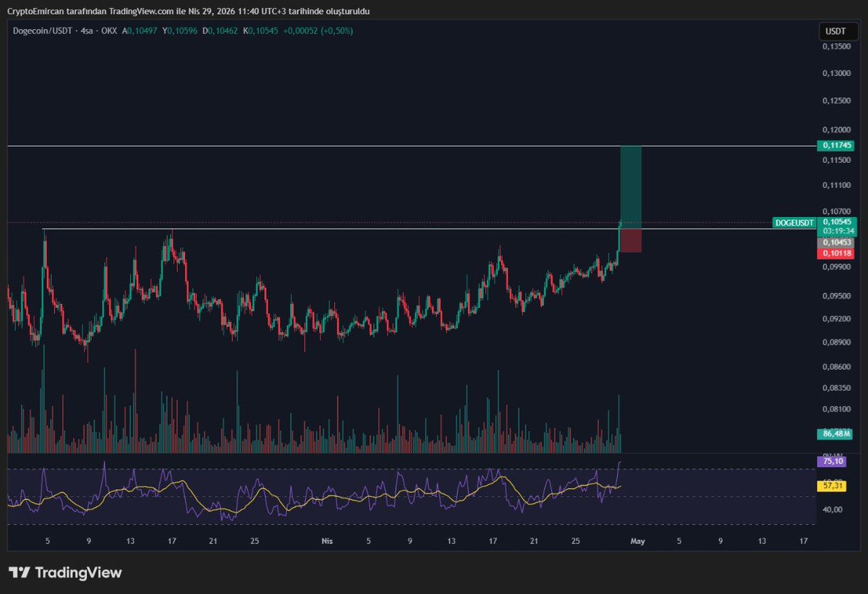Click the 0,11500 price axis label

pos(835,159)
